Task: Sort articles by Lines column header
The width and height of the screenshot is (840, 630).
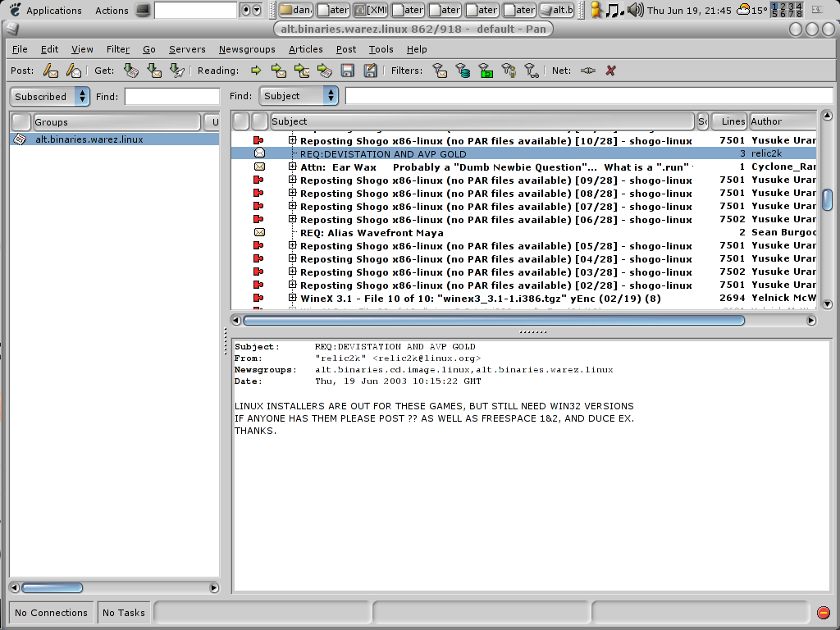Action: (729, 121)
